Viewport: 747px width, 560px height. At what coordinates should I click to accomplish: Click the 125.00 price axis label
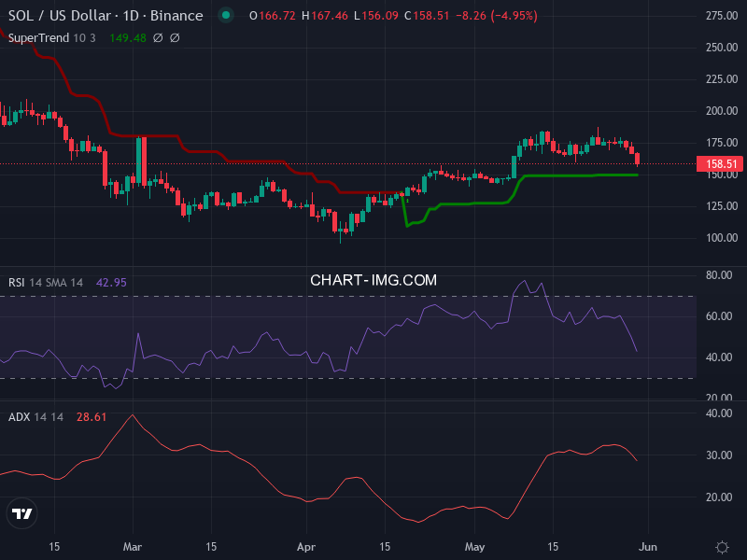tap(722, 206)
